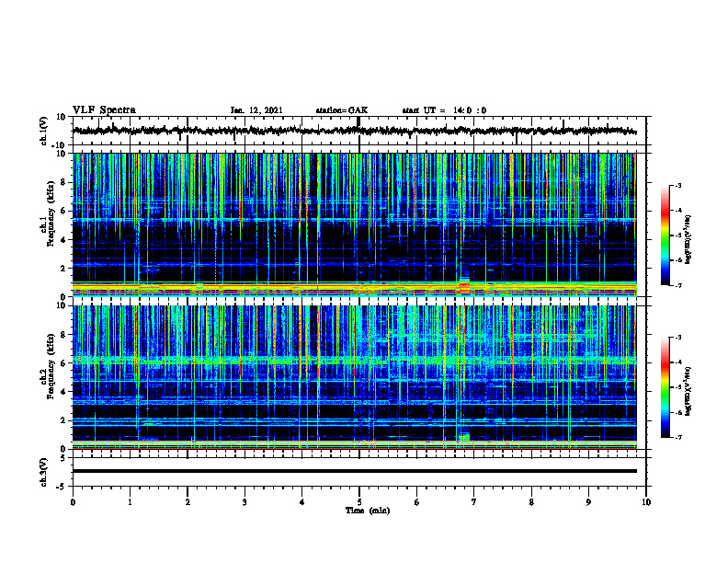
Task: Click the "6" kHz tick of ch.1 spectrogram
Action: tap(63, 212)
